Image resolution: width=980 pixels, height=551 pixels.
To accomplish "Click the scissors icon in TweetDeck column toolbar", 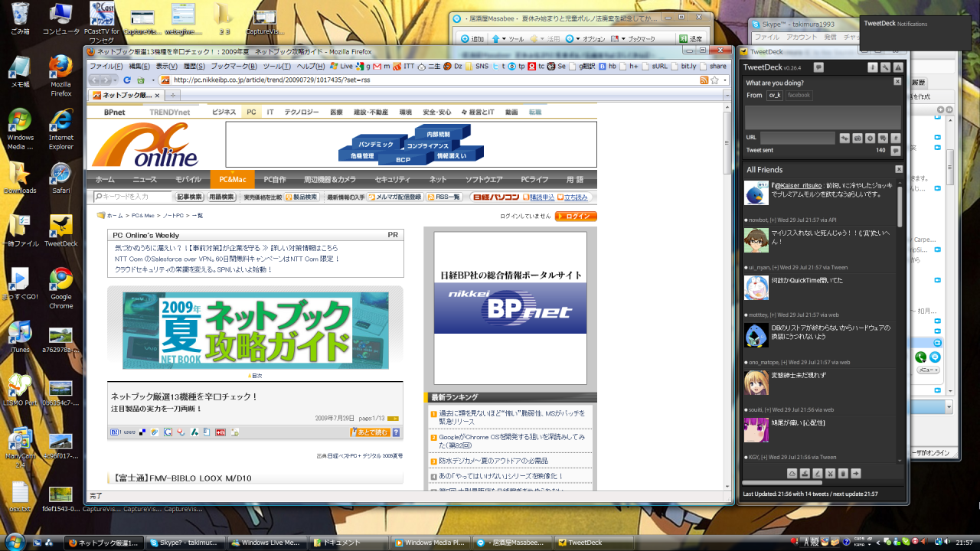I will click(x=830, y=473).
